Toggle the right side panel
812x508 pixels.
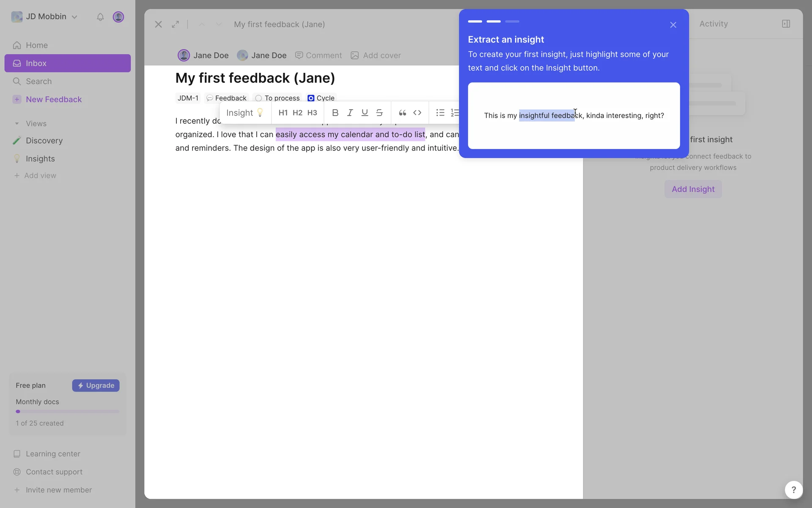pyautogui.click(x=786, y=24)
